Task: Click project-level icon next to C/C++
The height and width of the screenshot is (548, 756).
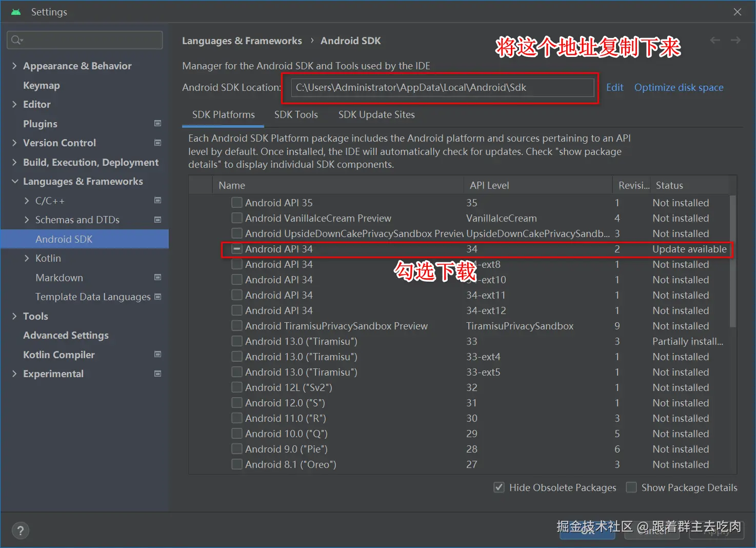Action: point(158,200)
